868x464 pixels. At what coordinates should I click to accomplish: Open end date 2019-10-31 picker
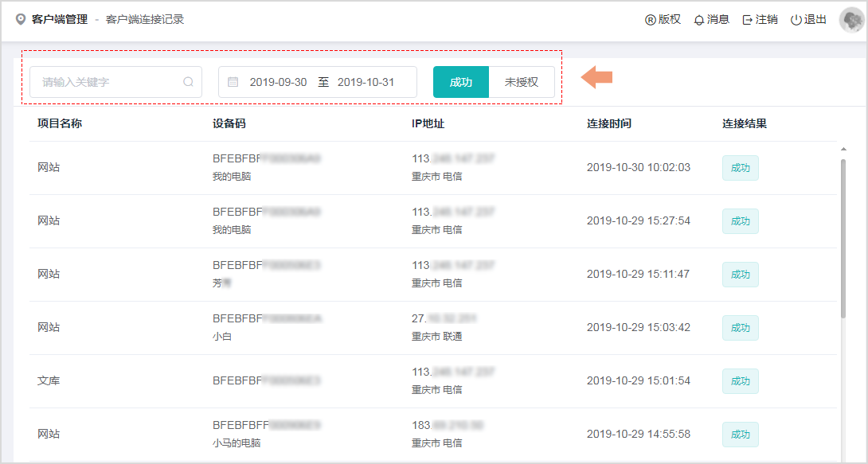366,82
